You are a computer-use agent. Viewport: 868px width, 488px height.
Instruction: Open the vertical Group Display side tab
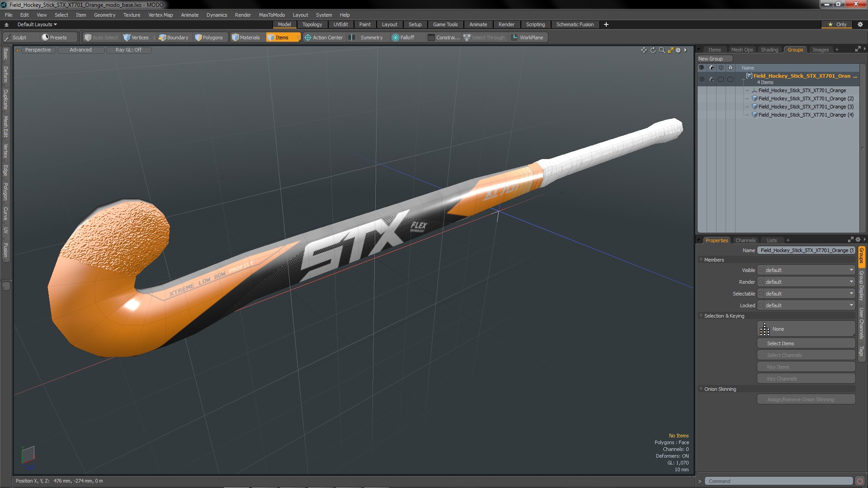[862, 286]
